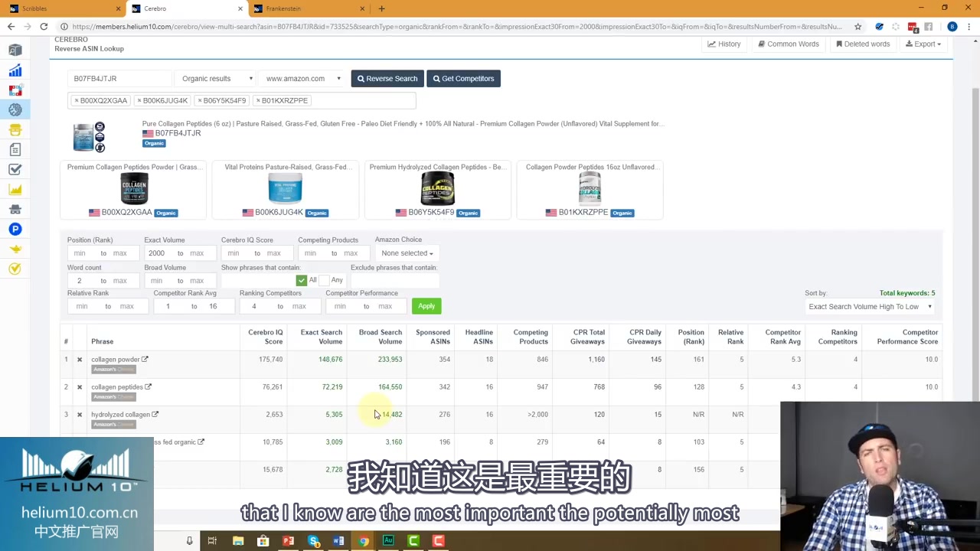Remove ASIN tag B00K6JUG4K with its x
The height and width of the screenshot is (551, 980).
click(x=139, y=100)
